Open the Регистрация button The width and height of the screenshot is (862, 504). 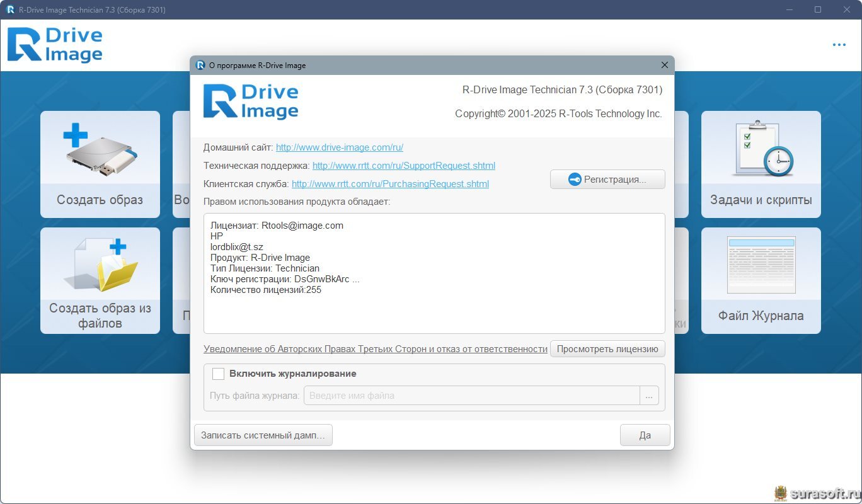(x=607, y=180)
